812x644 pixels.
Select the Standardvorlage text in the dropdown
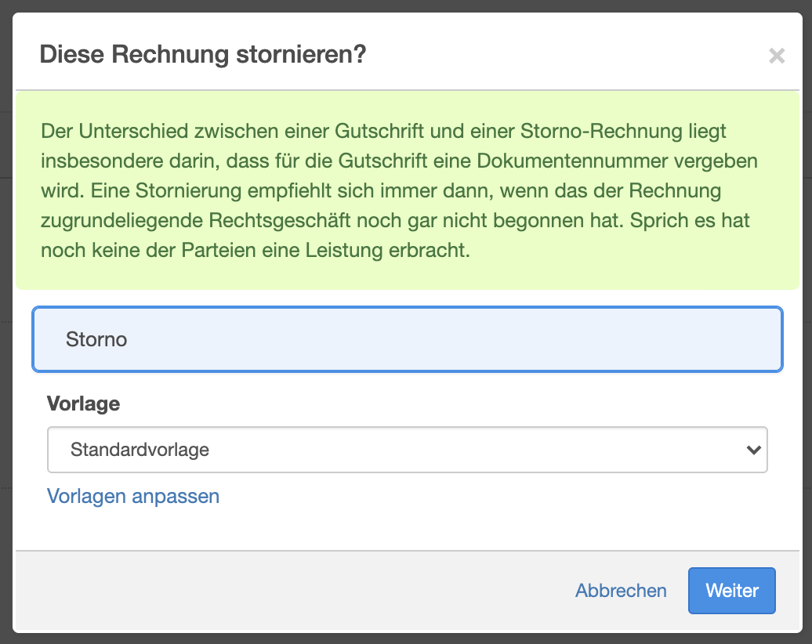140,450
